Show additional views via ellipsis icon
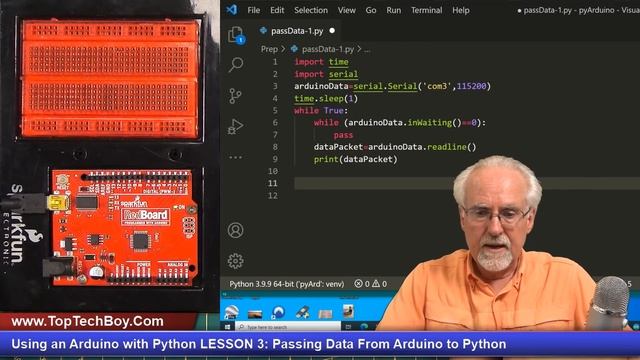This screenshot has width=640, height=360. pyautogui.click(x=236, y=157)
